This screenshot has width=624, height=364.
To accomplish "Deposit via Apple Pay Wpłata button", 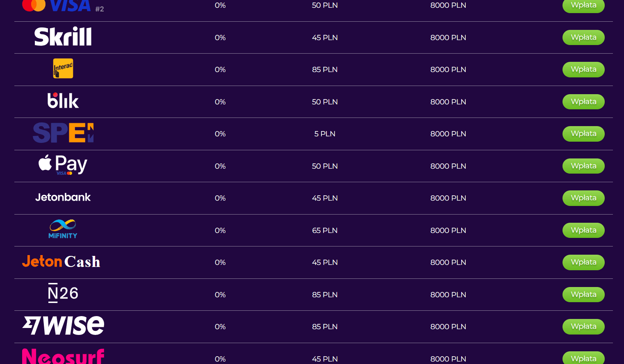I will [583, 166].
